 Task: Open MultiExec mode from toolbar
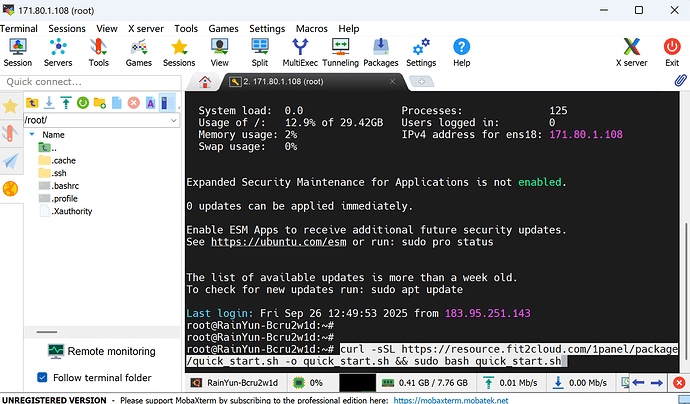[299, 52]
